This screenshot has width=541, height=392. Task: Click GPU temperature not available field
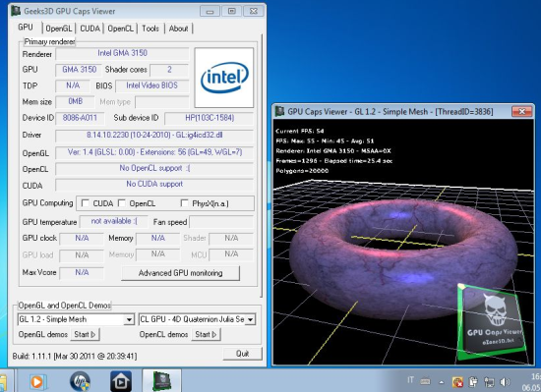pyautogui.click(x=114, y=221)
